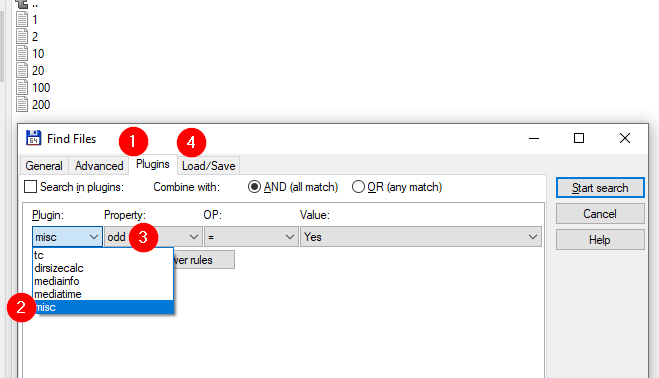Click the Help button
The width and height of the screenshot is (659, 378).
600,240
